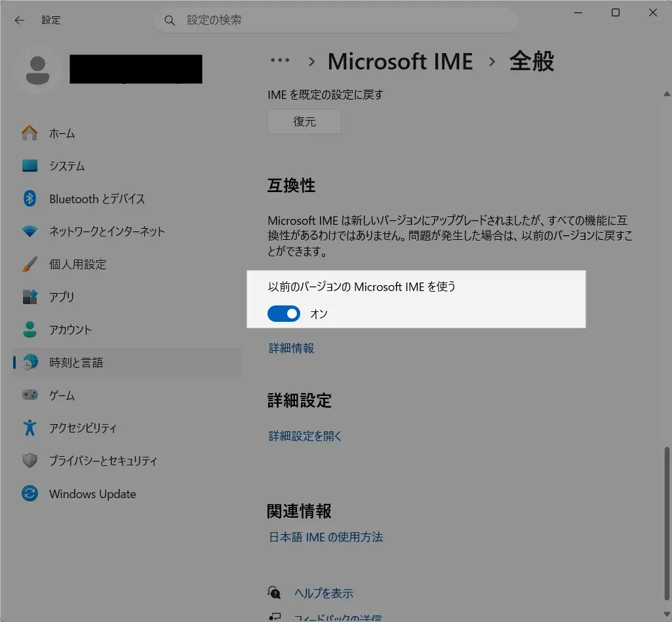Open the システム settings category
This screenshot has height=622, width=672.
pos(127,166)
